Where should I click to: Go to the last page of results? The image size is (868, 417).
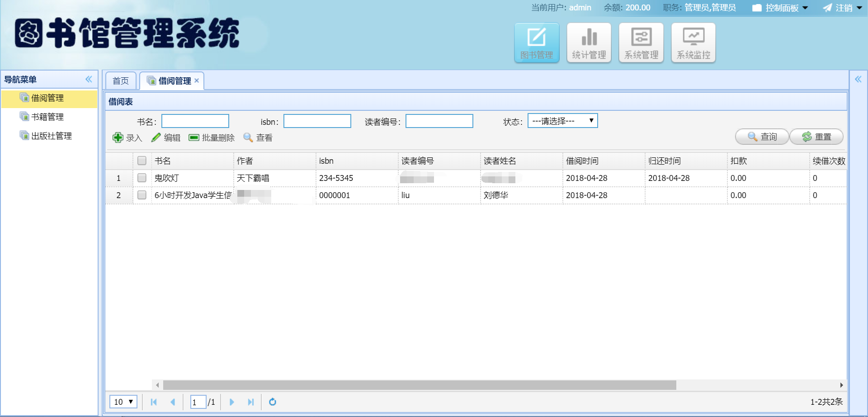[x=251, y=402]
